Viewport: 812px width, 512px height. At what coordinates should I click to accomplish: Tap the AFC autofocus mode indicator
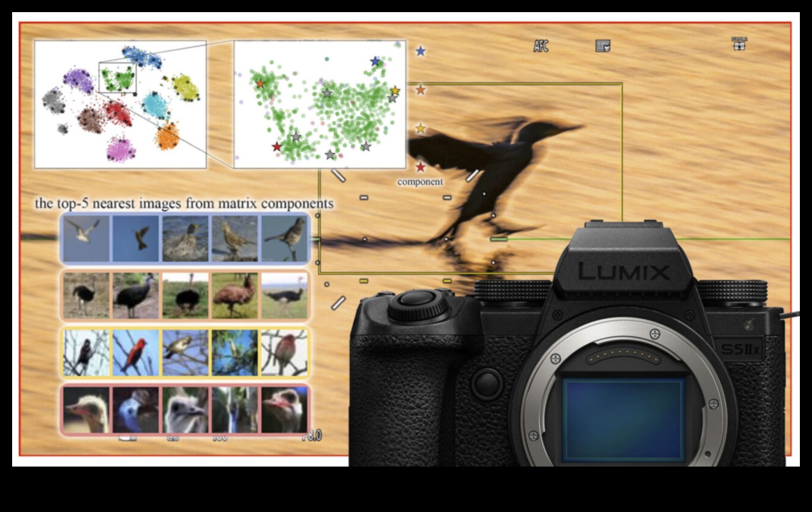pos(541,46)
